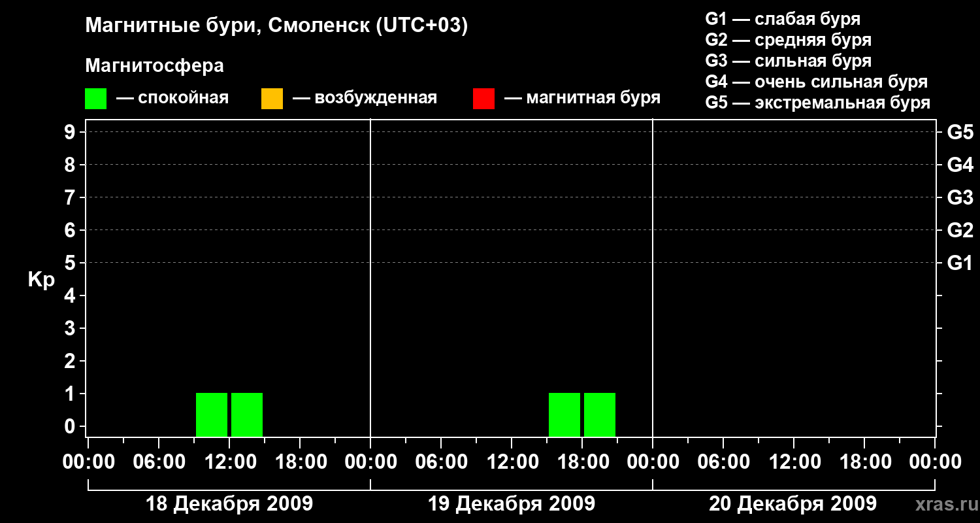Click the green 'спокойная' legend swatch

tap(96, 99)
